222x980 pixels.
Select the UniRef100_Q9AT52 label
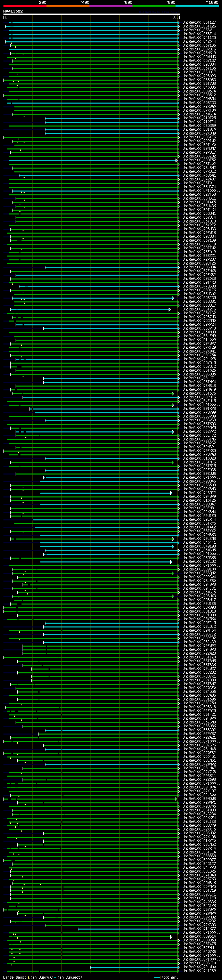tap(199, 160)
